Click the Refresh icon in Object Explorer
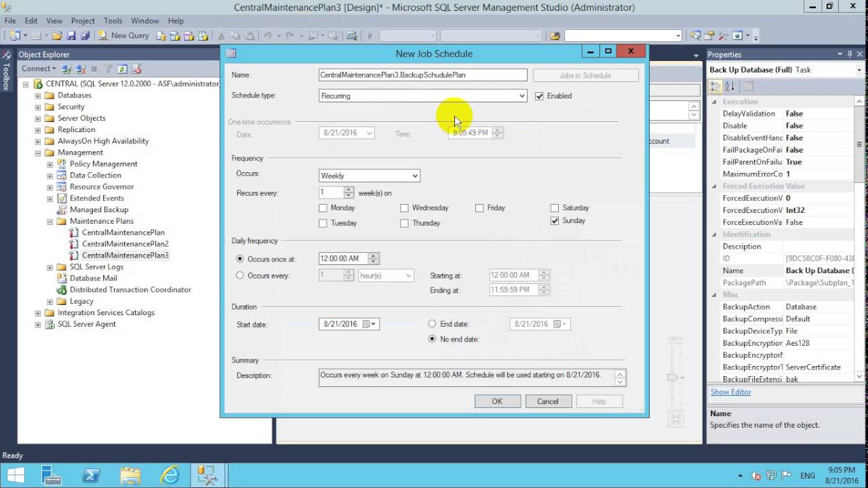This screenshot has height=488, width=868. (122, 69)
